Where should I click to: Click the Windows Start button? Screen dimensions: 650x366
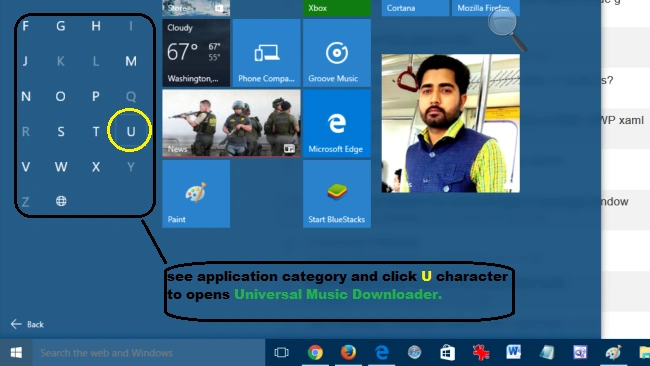coord(16,353)
